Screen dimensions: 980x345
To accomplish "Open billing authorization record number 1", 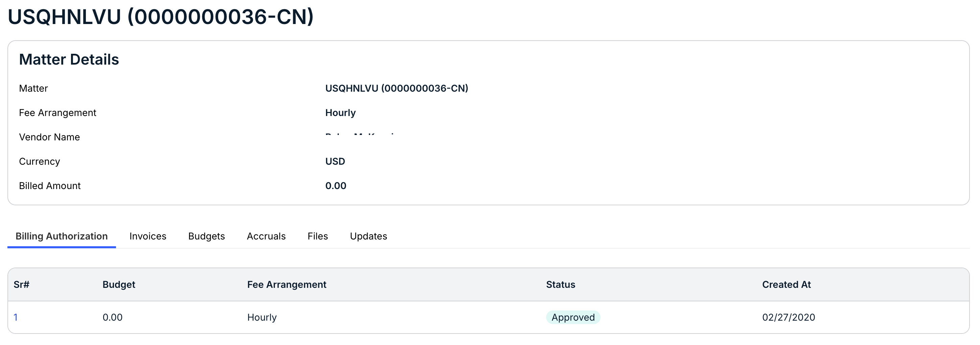I will point(16,317).
